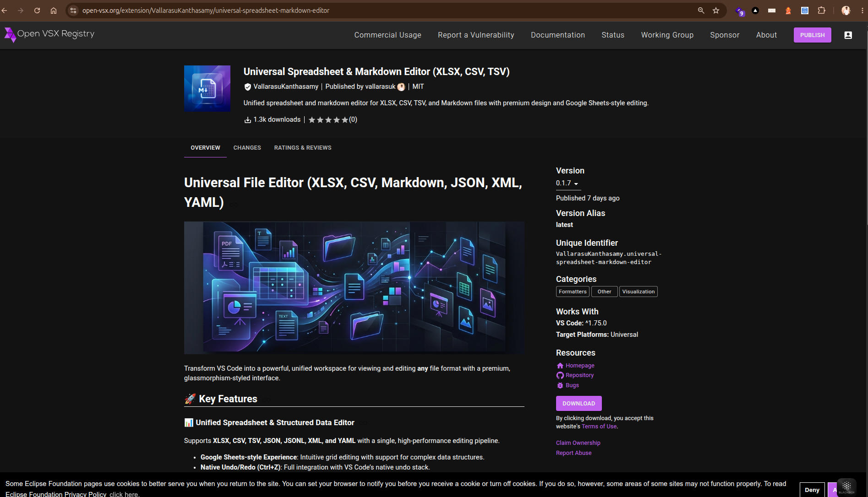Click the 'Published 7 days ago' text
The width and height of the screenshot is (868, 497).
[588, 198]
